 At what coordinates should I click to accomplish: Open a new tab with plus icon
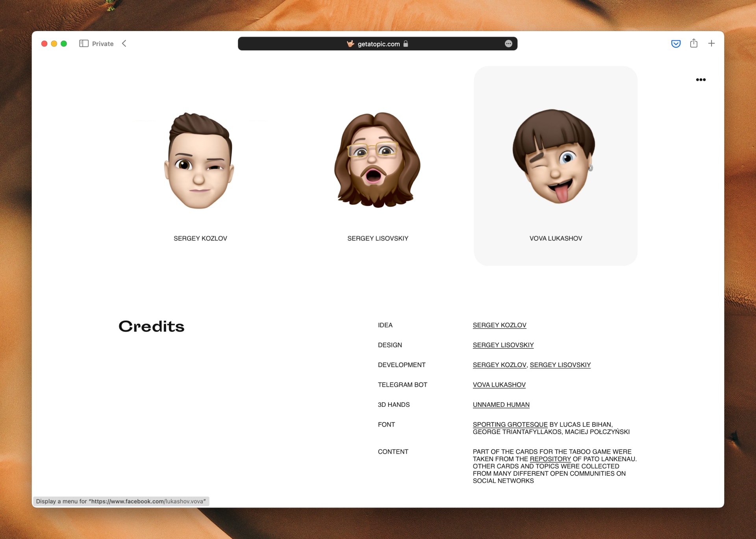711,44
